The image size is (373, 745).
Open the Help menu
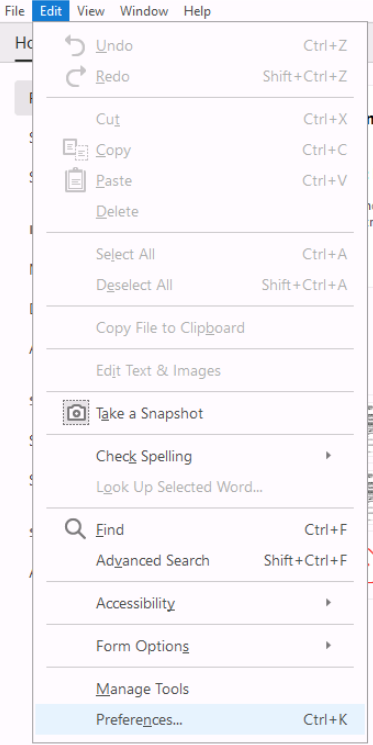[x=197, y=10]
